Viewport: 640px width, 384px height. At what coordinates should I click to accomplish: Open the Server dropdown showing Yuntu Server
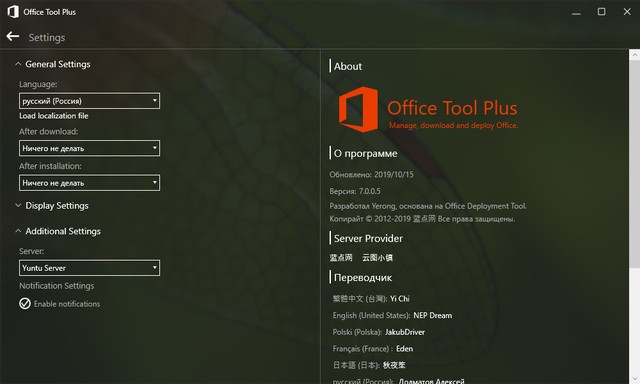(89, 268)
